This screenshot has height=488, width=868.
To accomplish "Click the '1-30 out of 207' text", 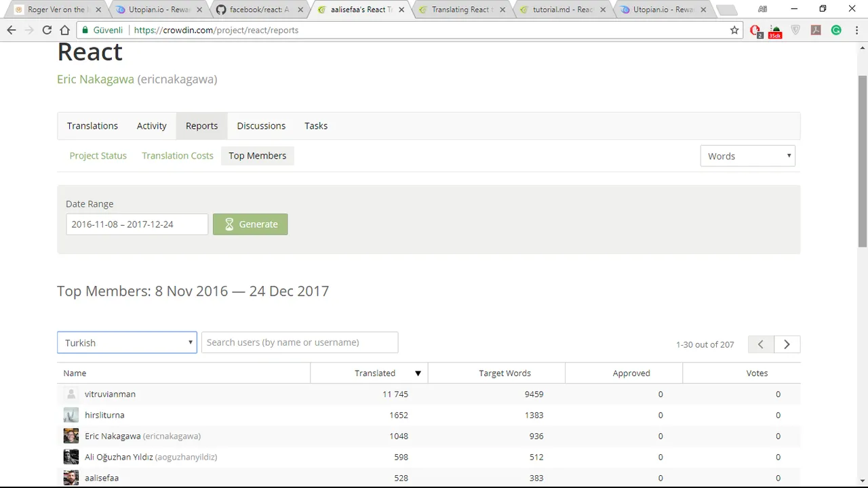I will (x=705, y=344).
